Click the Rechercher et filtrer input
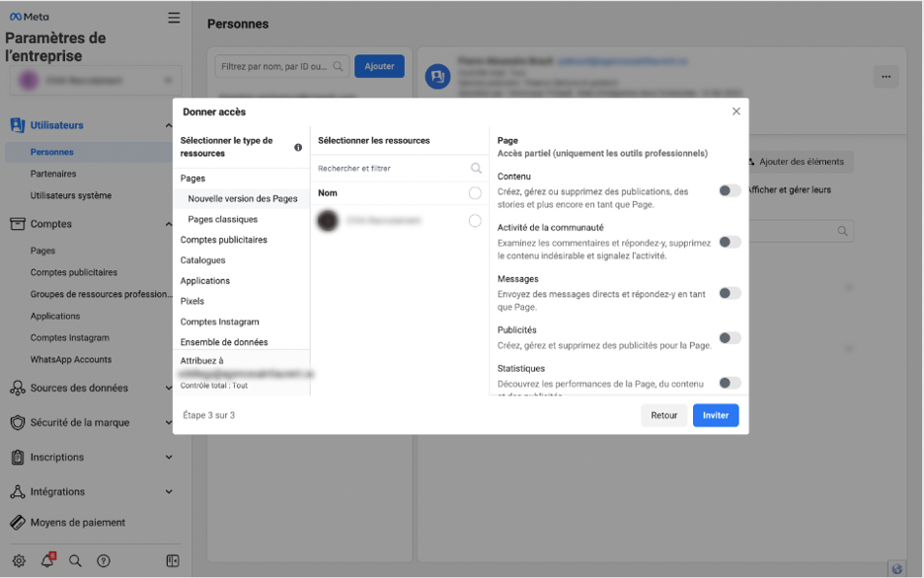924x578 pixels. pos(400,169)
